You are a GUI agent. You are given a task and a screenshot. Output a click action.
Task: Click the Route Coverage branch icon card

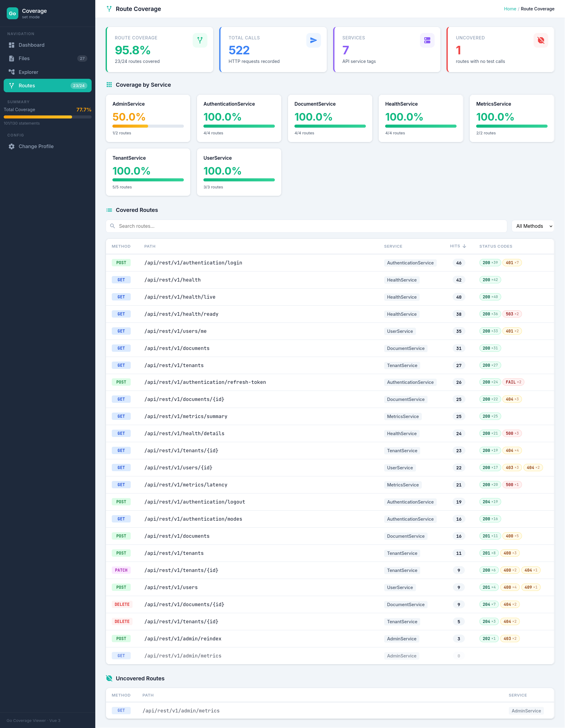pos(200,40)
